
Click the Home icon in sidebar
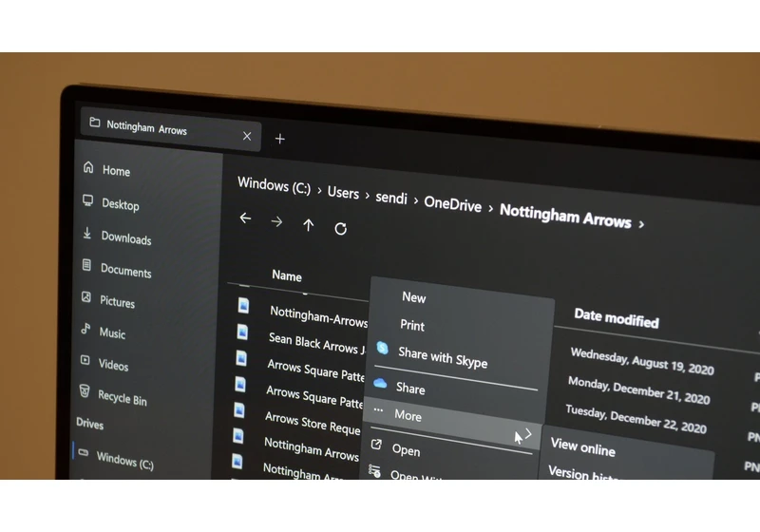88,167
